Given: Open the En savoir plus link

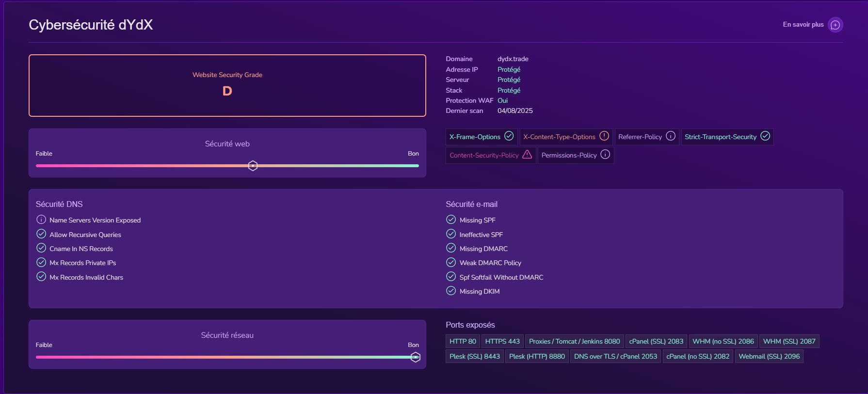Looking at the screenshot, I should [x=803, y=25].
